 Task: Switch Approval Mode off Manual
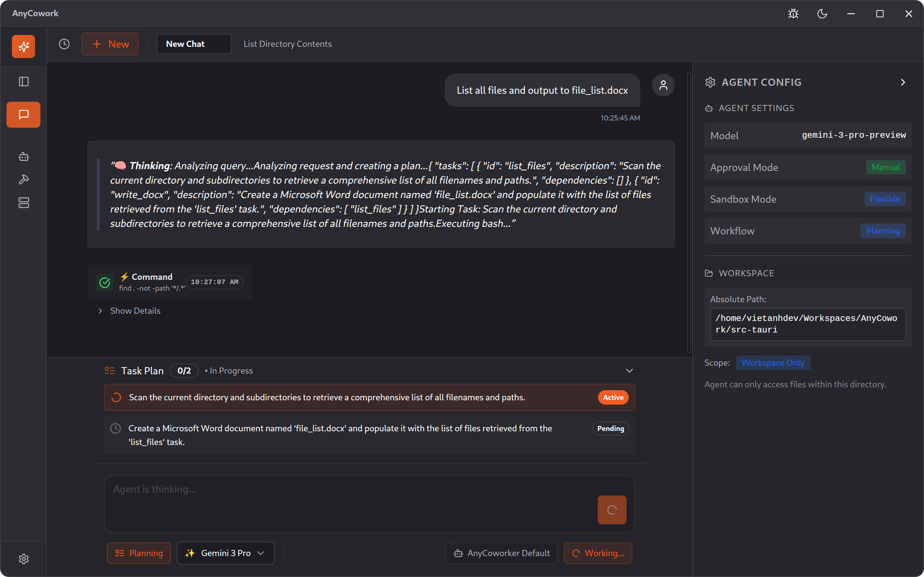pyautogui.click(x=885, y=167)
